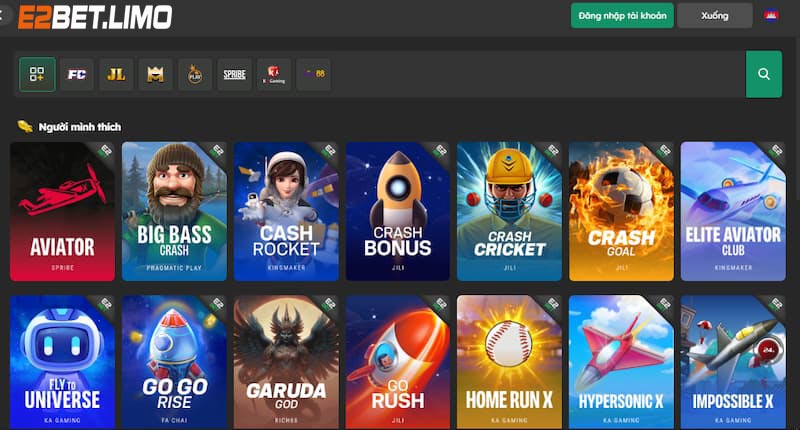Launch the Crash Bonus game
The width and height of the screenshot is (800, 430).
click(x=397, y=211)
